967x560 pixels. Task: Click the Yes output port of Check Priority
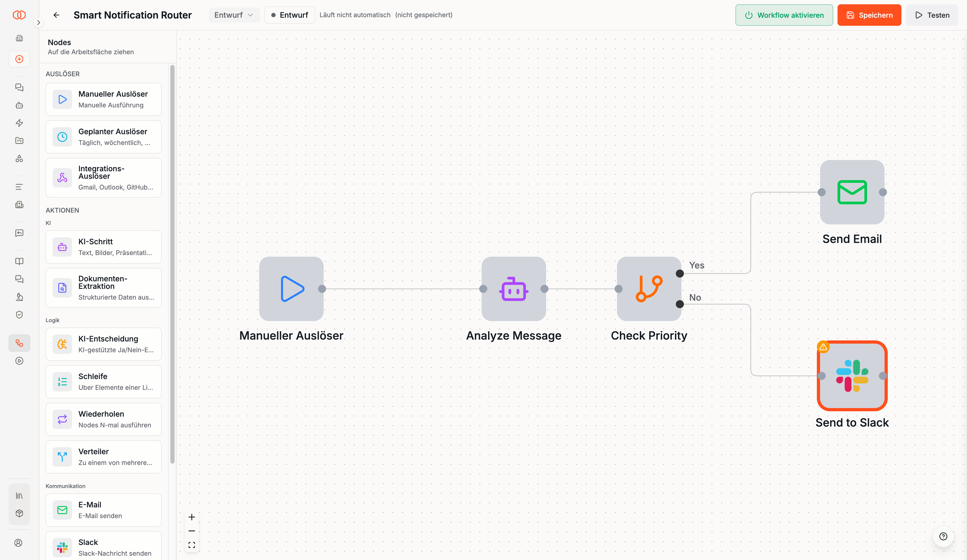680,274
